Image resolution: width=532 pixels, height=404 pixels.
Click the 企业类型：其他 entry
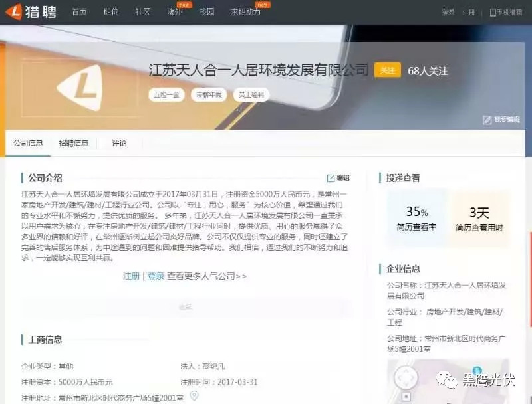47,366
